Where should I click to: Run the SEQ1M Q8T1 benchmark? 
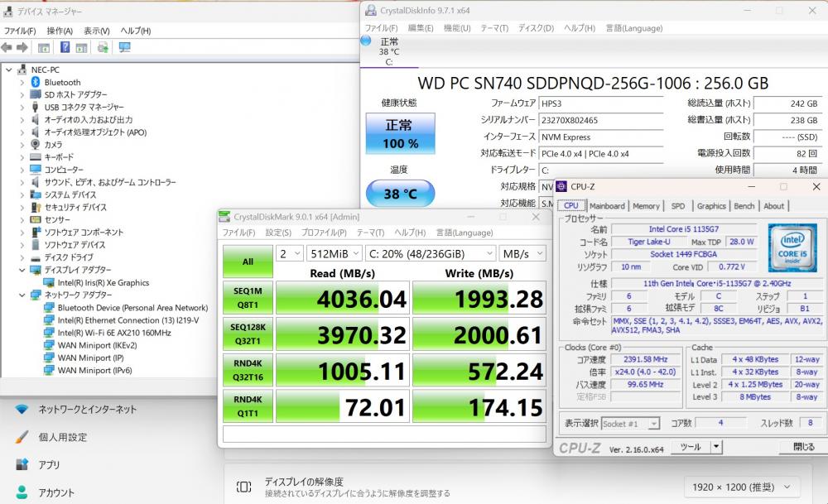[248, 298]
